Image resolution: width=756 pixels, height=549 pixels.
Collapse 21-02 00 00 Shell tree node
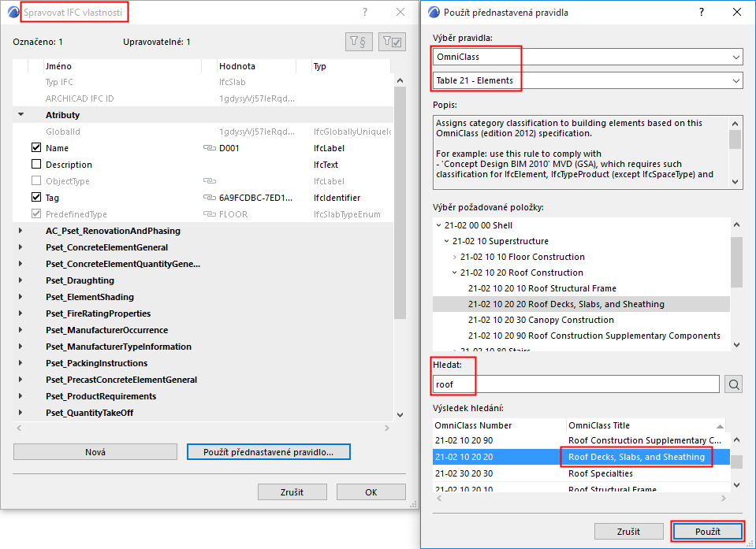click(439, 225)
